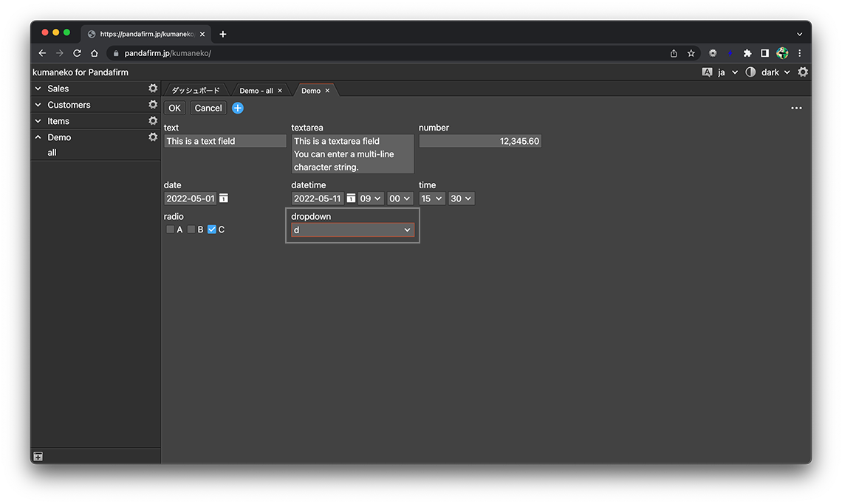The height and width of the screenshot is (504, 842).
Task: Click the three-dots more options icon
Action: [796, 108]
